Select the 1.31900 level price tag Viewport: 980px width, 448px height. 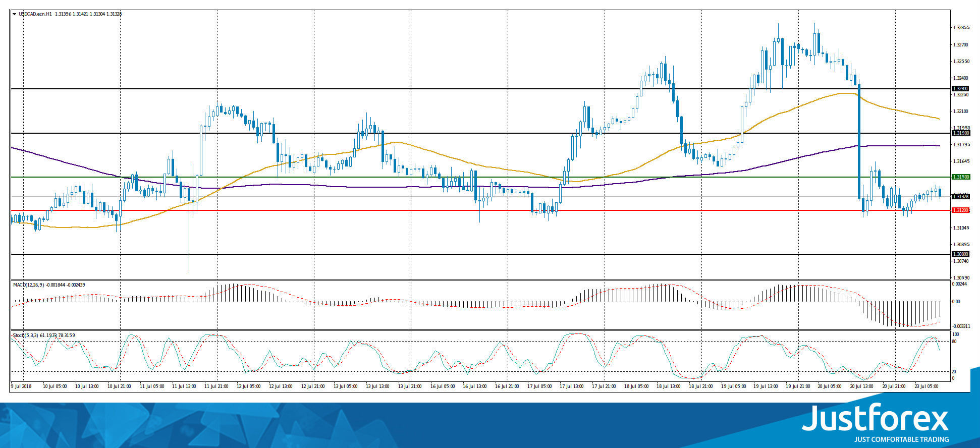pos(960,133)
